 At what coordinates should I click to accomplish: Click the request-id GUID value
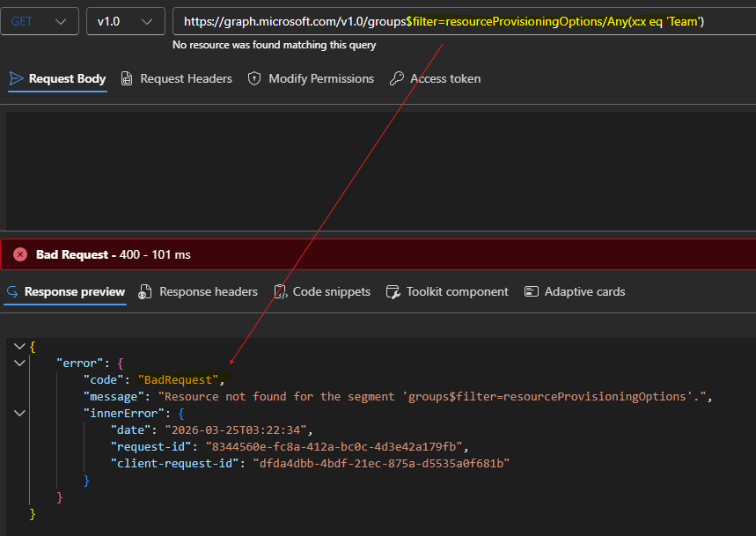pyautogui.click(x=334, y=447)
